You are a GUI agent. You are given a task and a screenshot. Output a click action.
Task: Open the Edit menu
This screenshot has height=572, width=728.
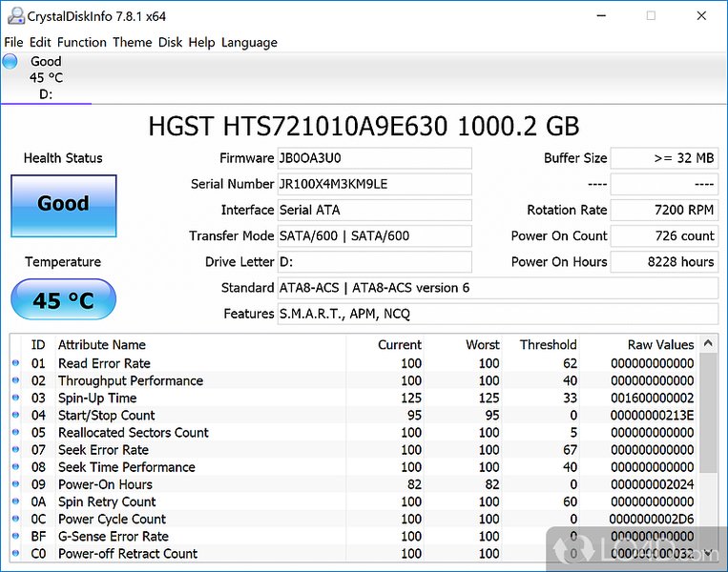point(40,42)
